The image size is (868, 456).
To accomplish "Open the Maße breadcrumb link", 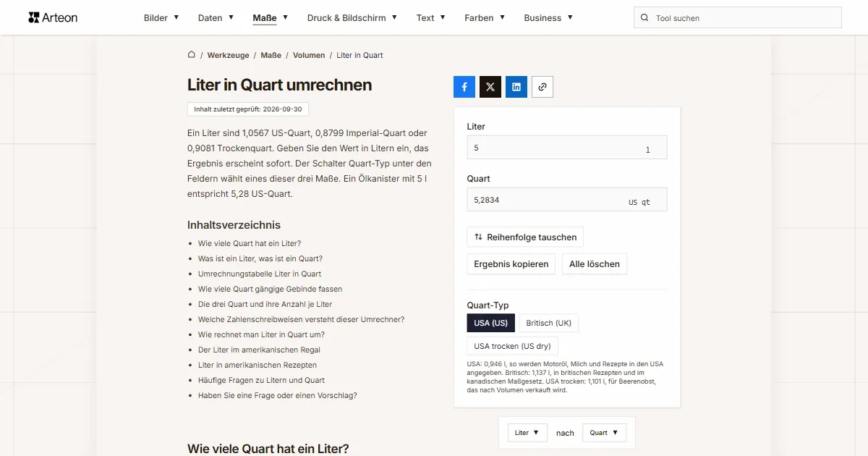I will 271,55.
